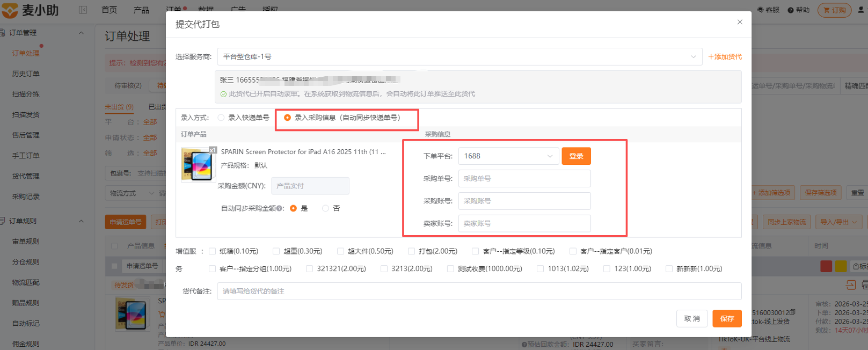Check the 新新新(1.00元) option

coord(669,269)
